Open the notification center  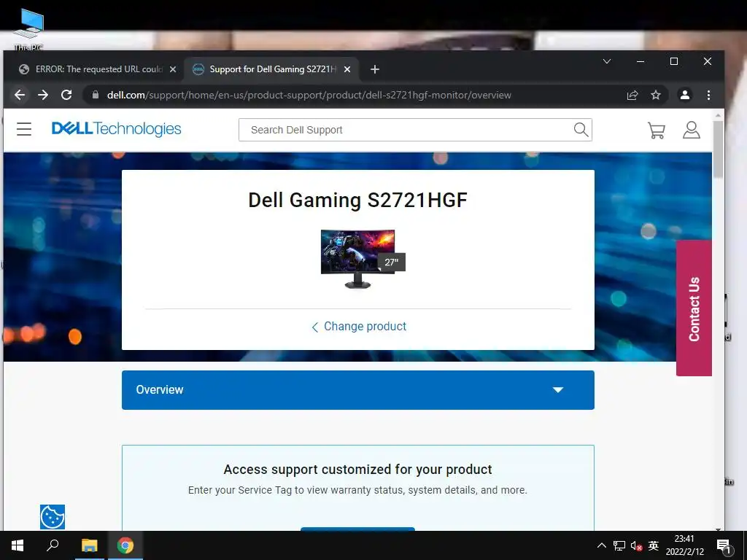724,545
